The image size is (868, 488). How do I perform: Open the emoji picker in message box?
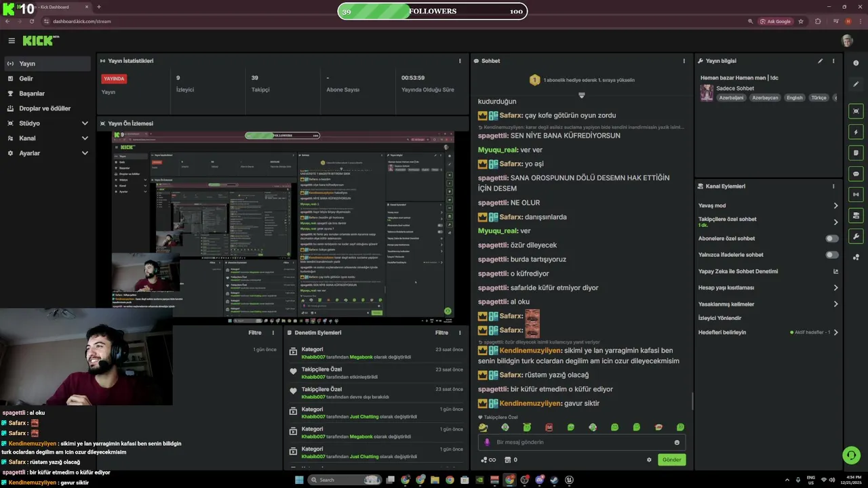tap(677, 443)
